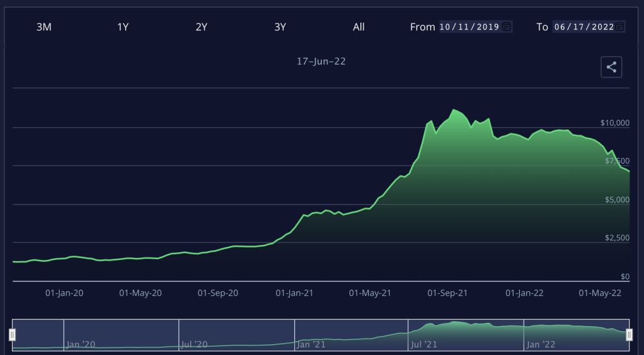644x355 pixels.
Task: Click Jan '20 in the navigator strip
Action: coord(81,344)
